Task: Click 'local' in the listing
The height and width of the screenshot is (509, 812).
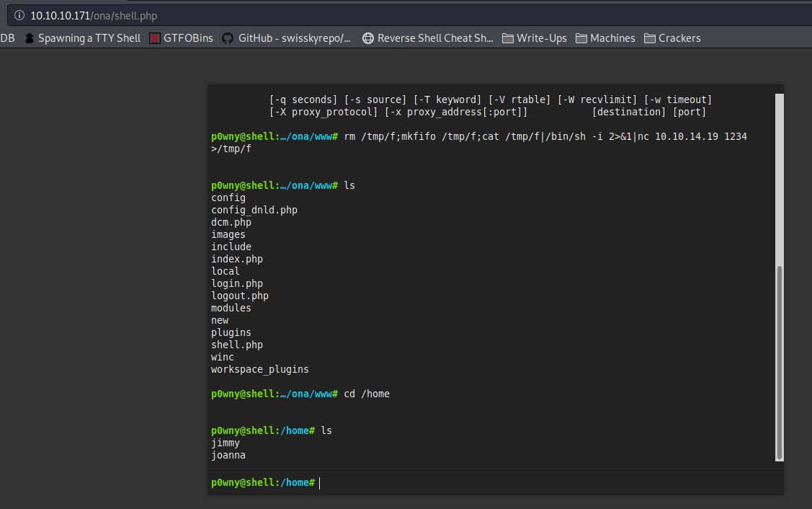Action: 226,271
